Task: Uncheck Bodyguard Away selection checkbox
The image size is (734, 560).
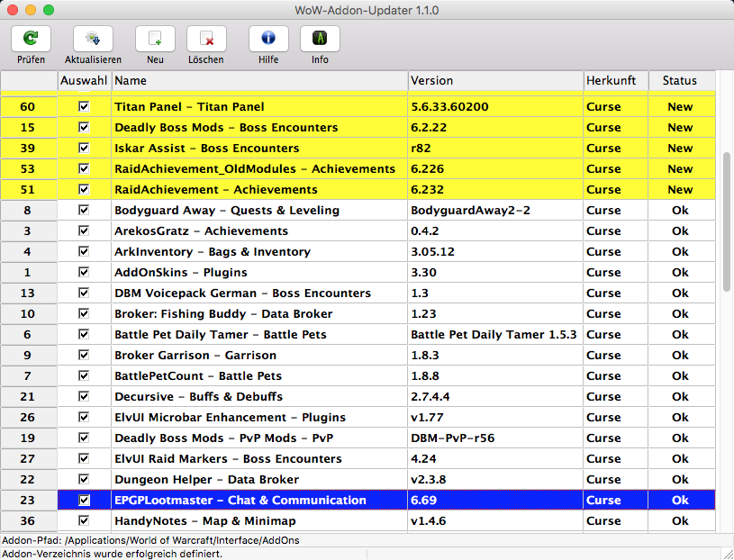Action: [x=84, y=210]
